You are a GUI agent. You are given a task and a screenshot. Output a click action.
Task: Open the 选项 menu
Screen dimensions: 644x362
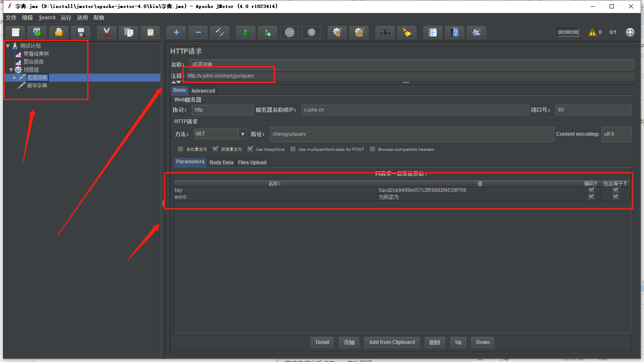pos(83,18)
